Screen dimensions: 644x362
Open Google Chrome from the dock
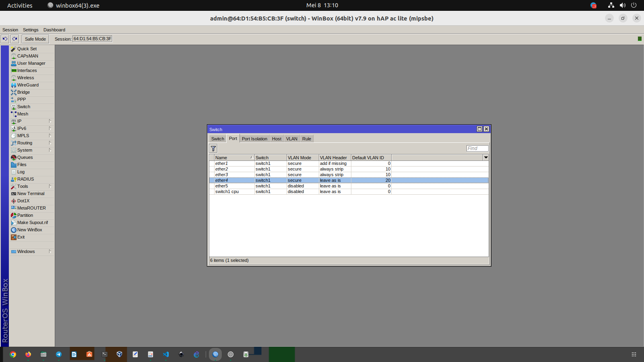(x=13, y=354)
